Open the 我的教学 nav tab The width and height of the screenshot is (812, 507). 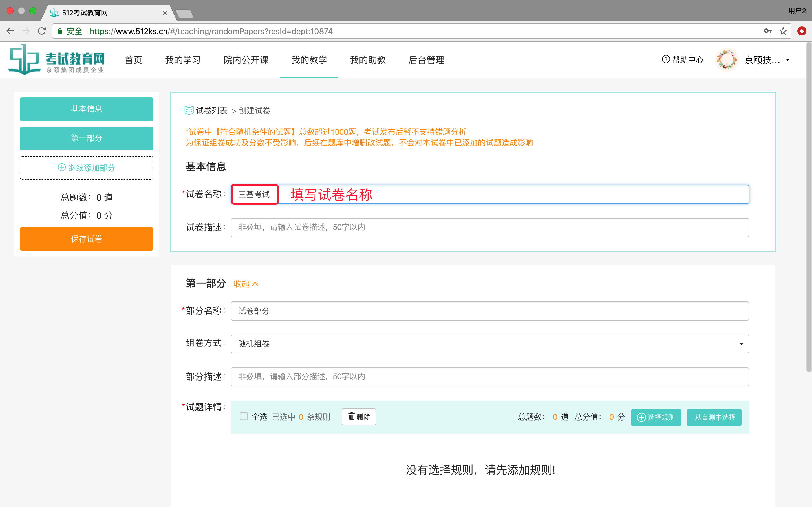pyautogui.click(x=309, y=60)
